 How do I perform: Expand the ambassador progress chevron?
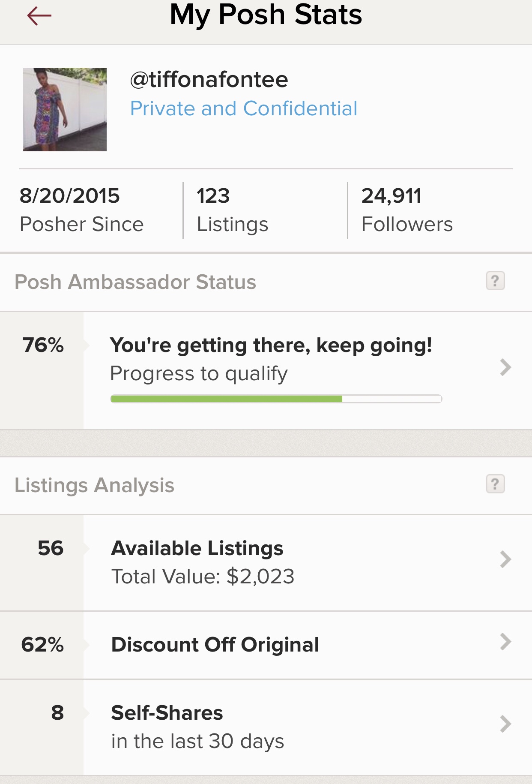[x=506, y=367]
